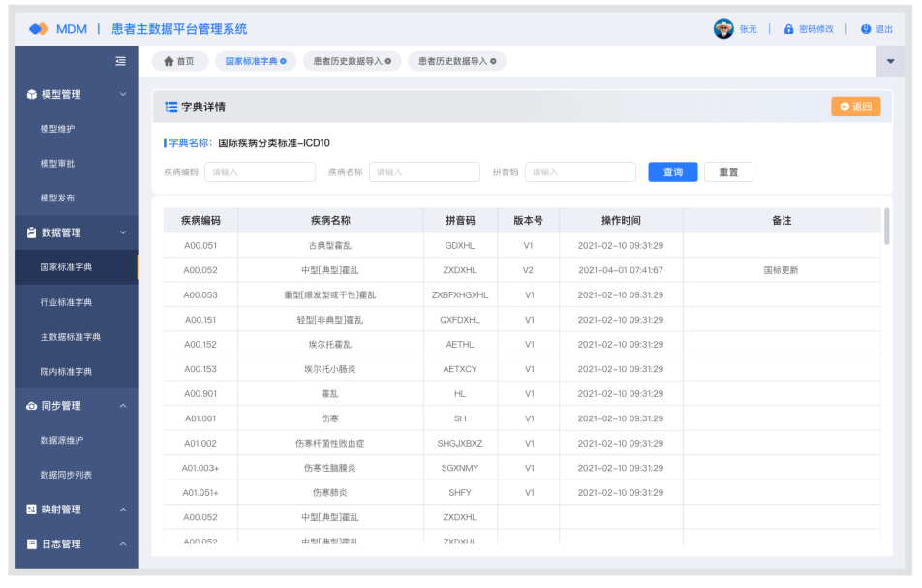This screenshot has width=922, height=588.
Task: Focus the 疾病名称 input field
Action: click(424, 172)
